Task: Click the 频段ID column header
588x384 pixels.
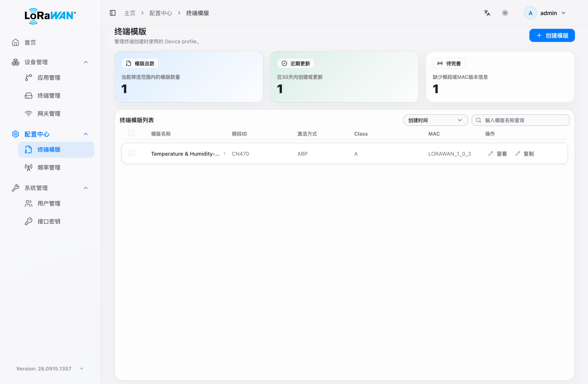Action: [239, 134]
